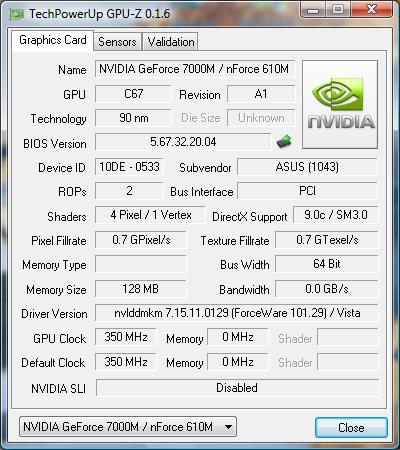Click the Driver Version field
The height and width of the screenshot is (450, 400).
(x=237, y=313)
